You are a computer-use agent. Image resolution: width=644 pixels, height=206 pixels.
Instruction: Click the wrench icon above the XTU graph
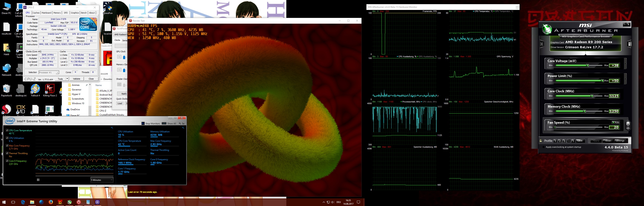pos(112,128)
